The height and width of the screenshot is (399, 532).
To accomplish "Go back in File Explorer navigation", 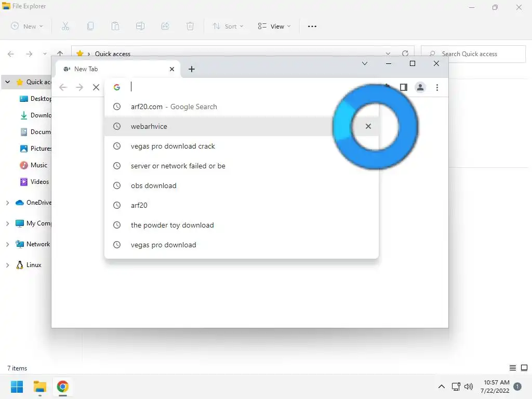I will pos(10,54).
